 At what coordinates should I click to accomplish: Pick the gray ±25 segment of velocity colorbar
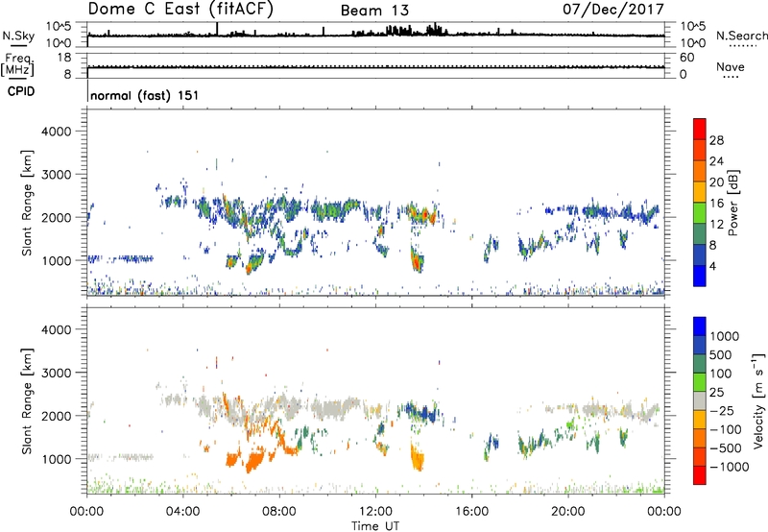point(700,400)
